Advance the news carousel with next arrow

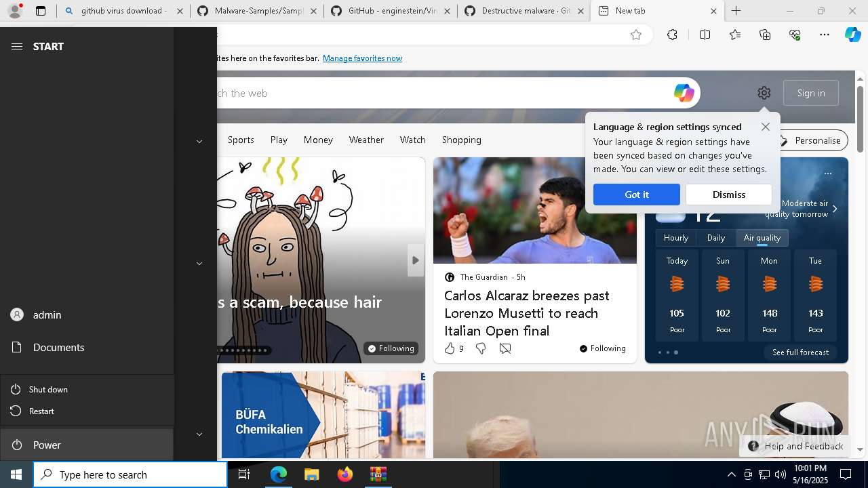[415, 260]
